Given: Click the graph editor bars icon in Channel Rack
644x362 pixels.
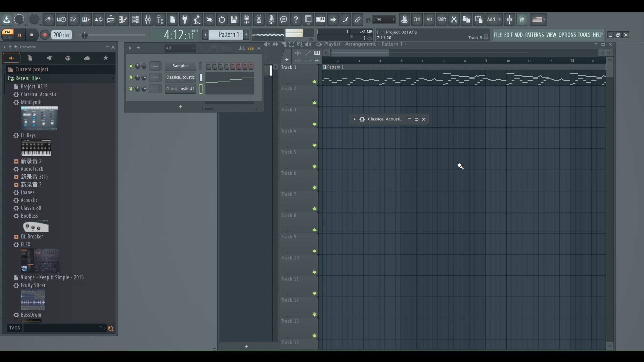Looking at the screenshot, I should pyautogui.click(x=242, y=48).
